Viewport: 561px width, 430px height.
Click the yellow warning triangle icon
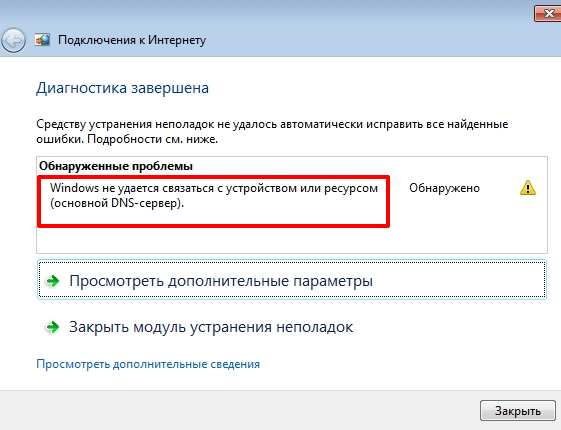(528, 188)
